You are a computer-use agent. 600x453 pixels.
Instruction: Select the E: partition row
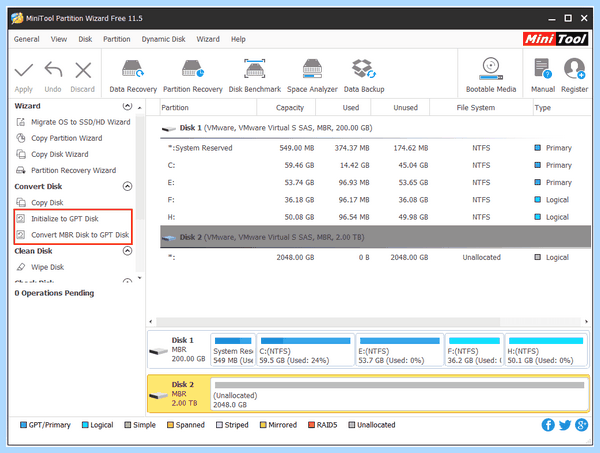pyautogui.click(x=375, y=183)
